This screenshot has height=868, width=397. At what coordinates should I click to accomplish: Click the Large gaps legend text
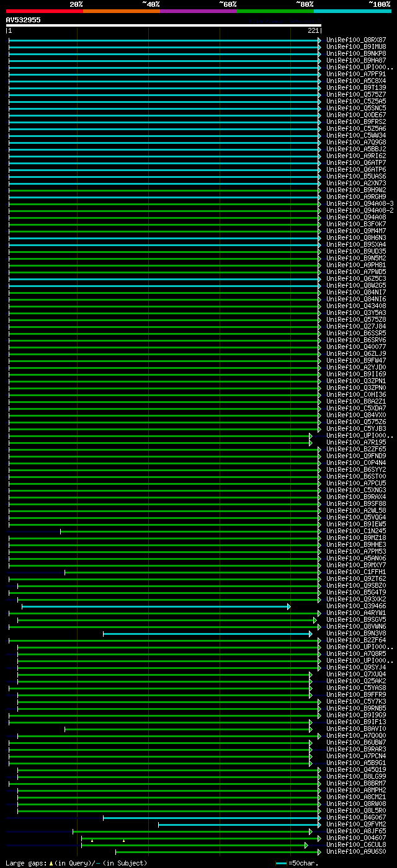(76, 862)
